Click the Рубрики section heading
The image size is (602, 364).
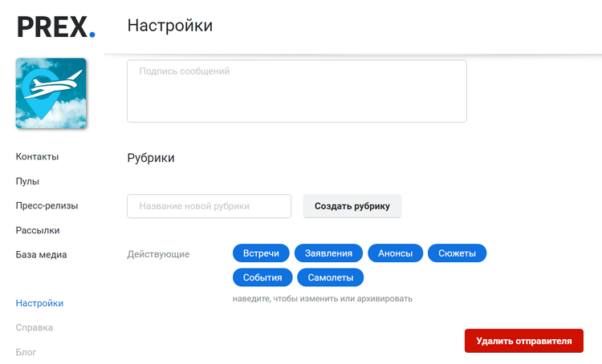151,158
